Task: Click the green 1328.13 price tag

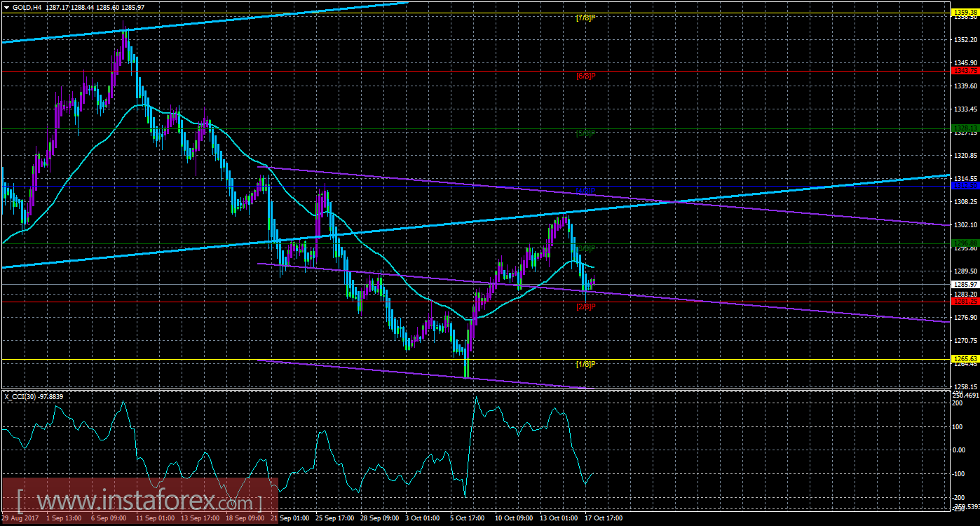Action: (x=965, y=128)
